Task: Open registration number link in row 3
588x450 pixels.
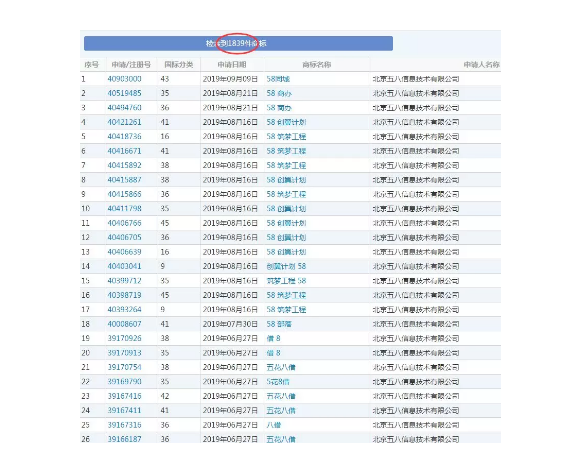Action: [124, 108]
